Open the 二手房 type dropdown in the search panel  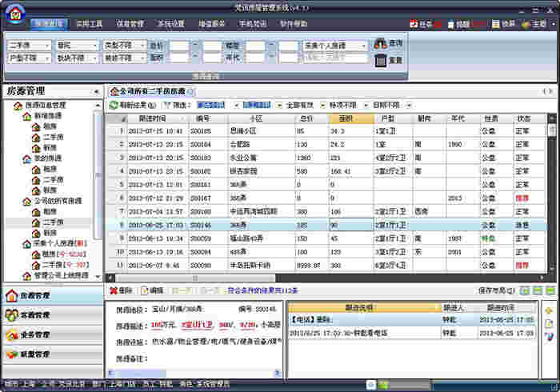(30, 46)
